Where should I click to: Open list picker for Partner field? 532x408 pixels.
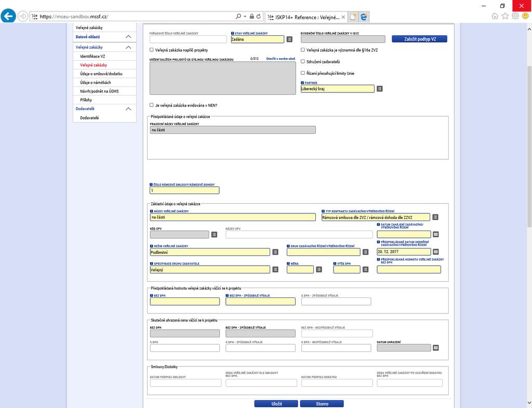[380, 89]
